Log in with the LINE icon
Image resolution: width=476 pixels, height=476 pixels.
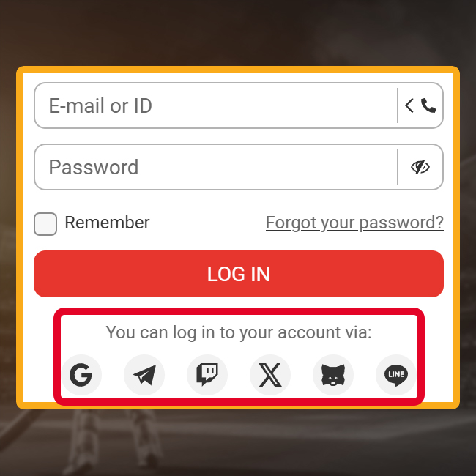(x=396, y=375)
